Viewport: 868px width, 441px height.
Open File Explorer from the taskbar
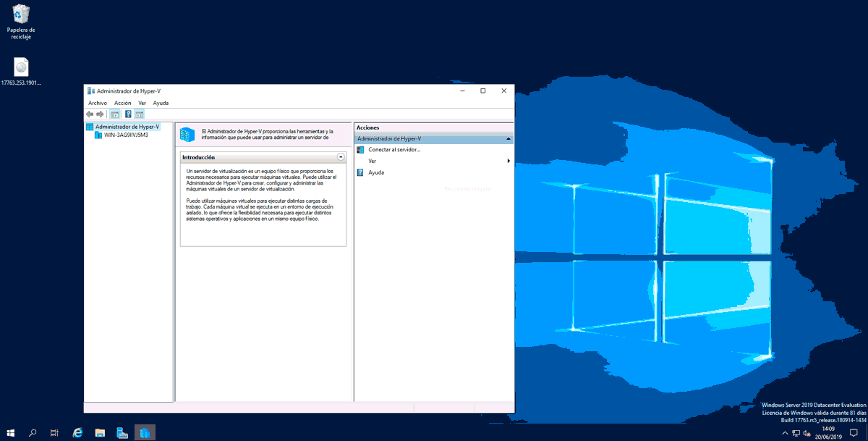[x=100, y=433]
